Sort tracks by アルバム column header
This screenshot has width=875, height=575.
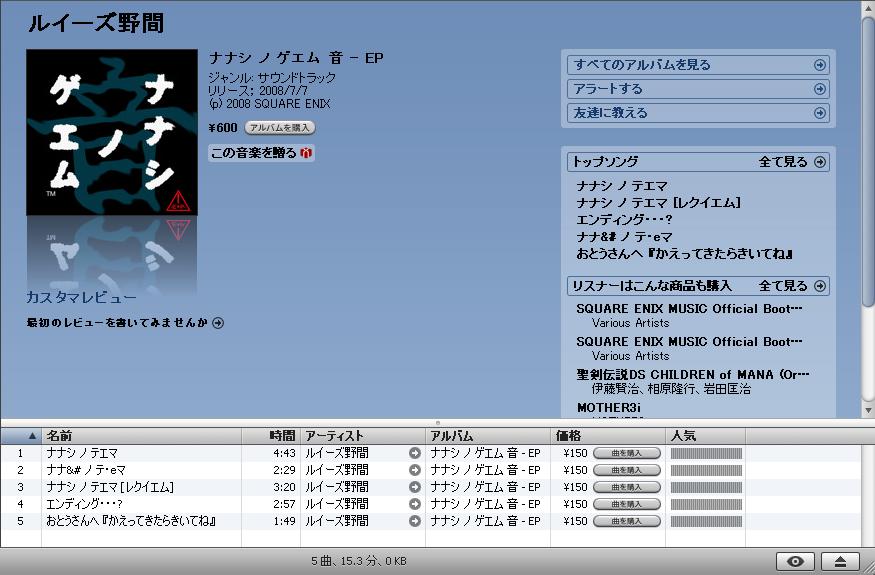[x=488, y=436]
